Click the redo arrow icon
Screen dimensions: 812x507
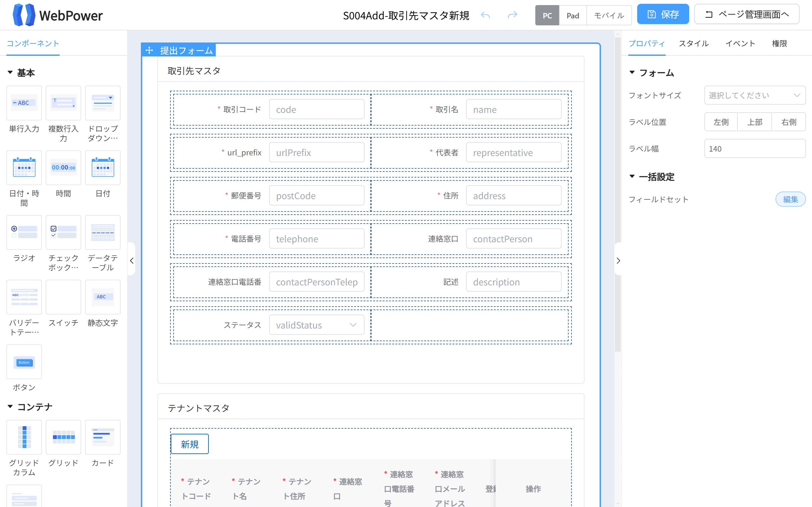click(x=512, y=15)
